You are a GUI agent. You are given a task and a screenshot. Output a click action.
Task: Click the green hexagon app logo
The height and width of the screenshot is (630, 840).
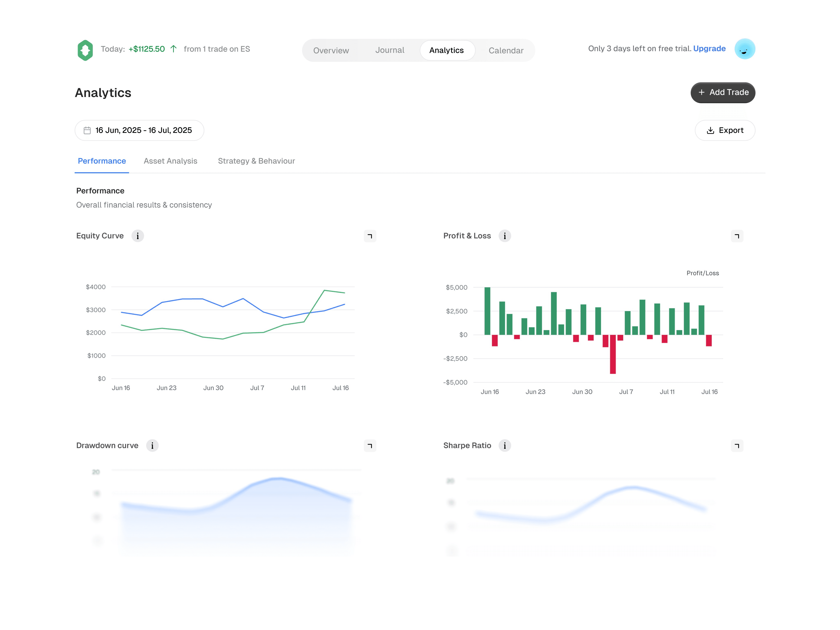85,50
